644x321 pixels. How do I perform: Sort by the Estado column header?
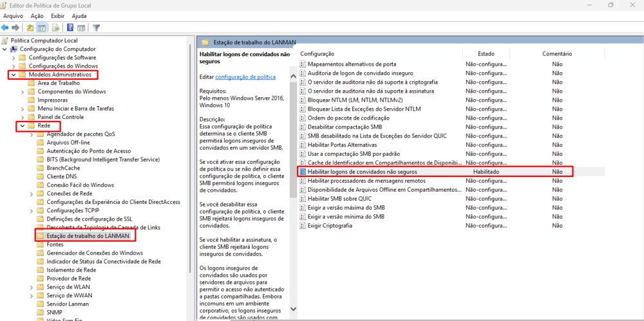click(486, 54)
